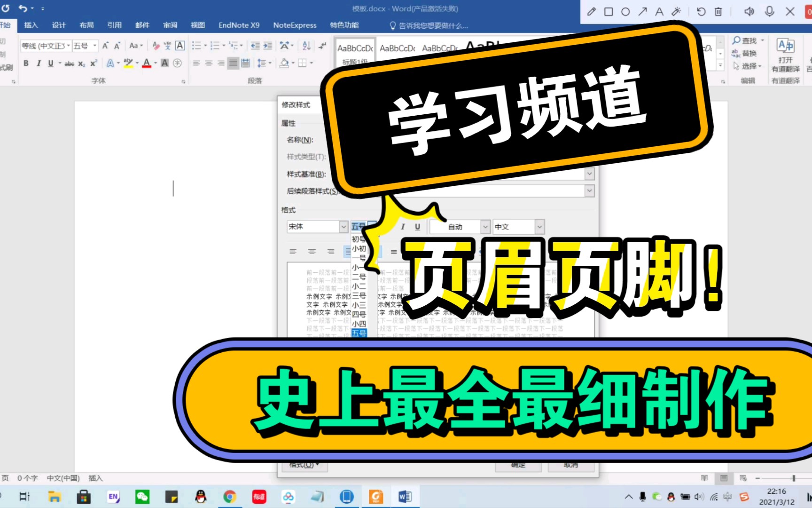Toggle Italic in the ribbon font group

[x=39, y=63]
